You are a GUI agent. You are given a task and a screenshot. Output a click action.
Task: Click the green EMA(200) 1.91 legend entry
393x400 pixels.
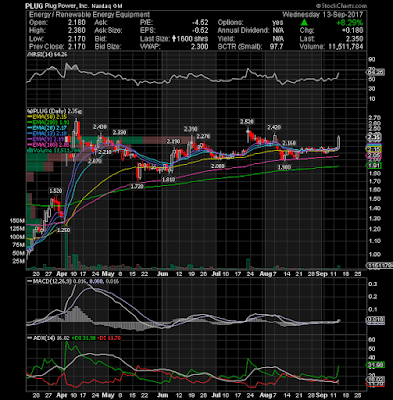click(49, 122)
